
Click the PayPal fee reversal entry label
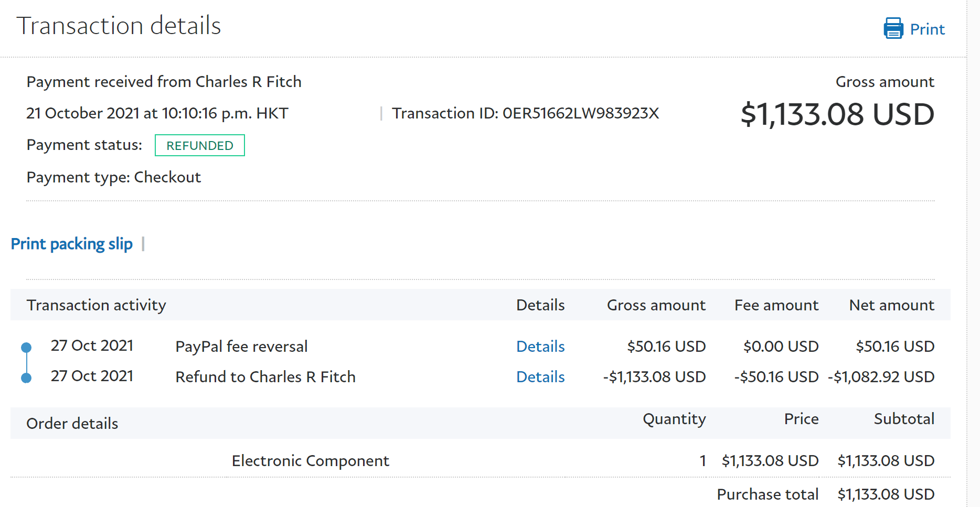[241, 347]
